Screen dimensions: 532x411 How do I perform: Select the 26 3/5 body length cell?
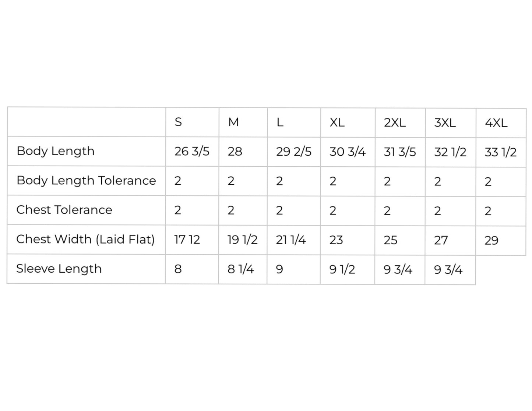click(192, 151)
